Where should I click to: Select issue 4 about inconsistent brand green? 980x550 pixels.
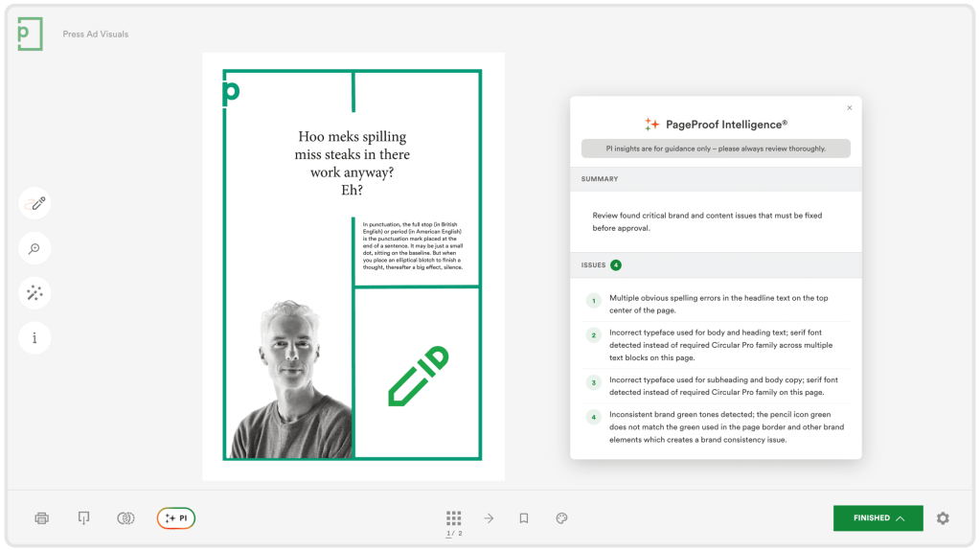(717, 427)
